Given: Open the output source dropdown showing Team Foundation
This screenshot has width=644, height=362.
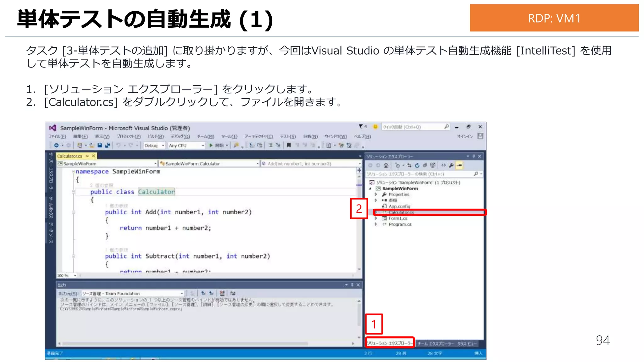Looking at the screenshot, I should click(x=132, y=293).
